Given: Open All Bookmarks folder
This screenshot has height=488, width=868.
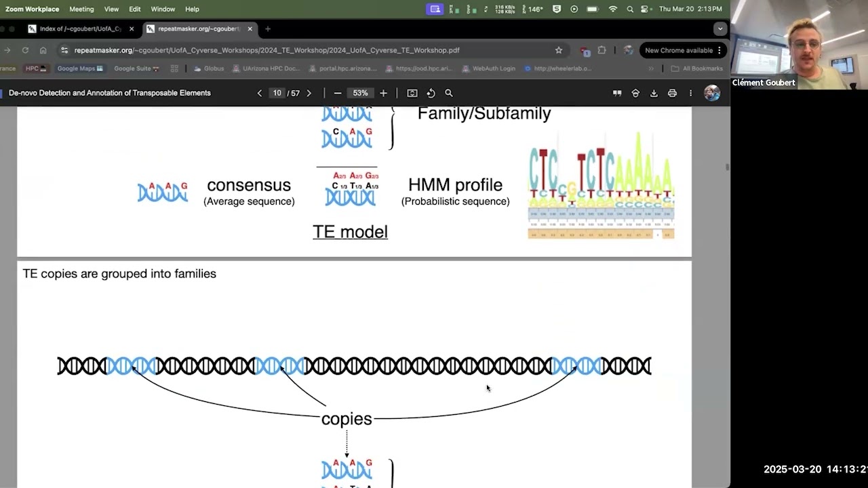Looking at the screenshot, I should (697, 68).
